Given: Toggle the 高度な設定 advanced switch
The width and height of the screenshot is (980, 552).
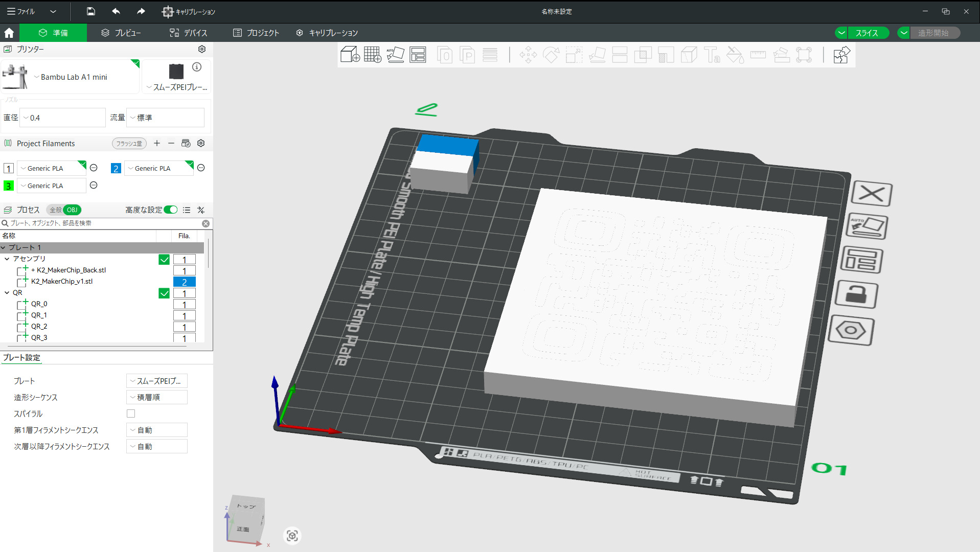Looking at the screenshot, I should click(x=171, y=210).
